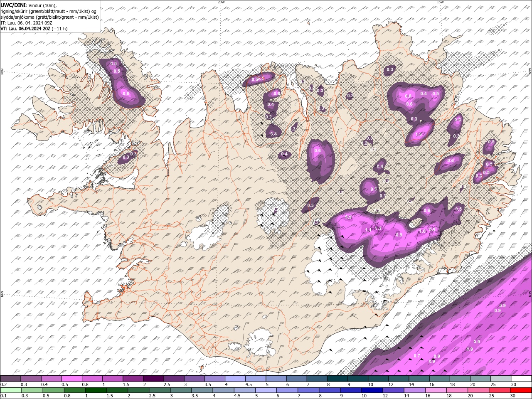Viewport: 532px width, 399px height.
Task: Click the UWC/DINI title text
Action: point(12,5)
